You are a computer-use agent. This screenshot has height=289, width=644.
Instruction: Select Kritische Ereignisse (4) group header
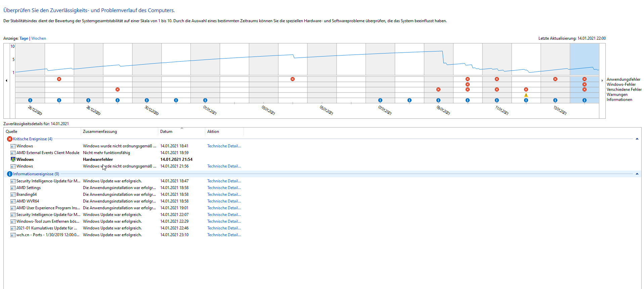click(33, 139)
